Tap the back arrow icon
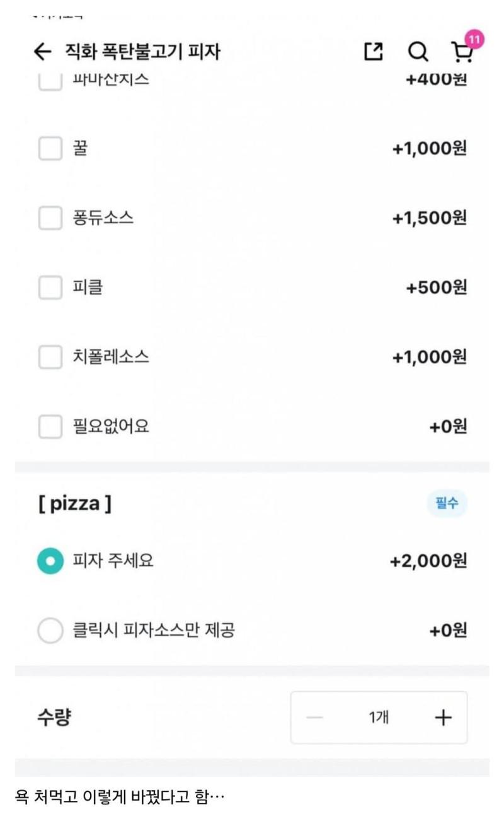504x828 pixels. point(42,52)
